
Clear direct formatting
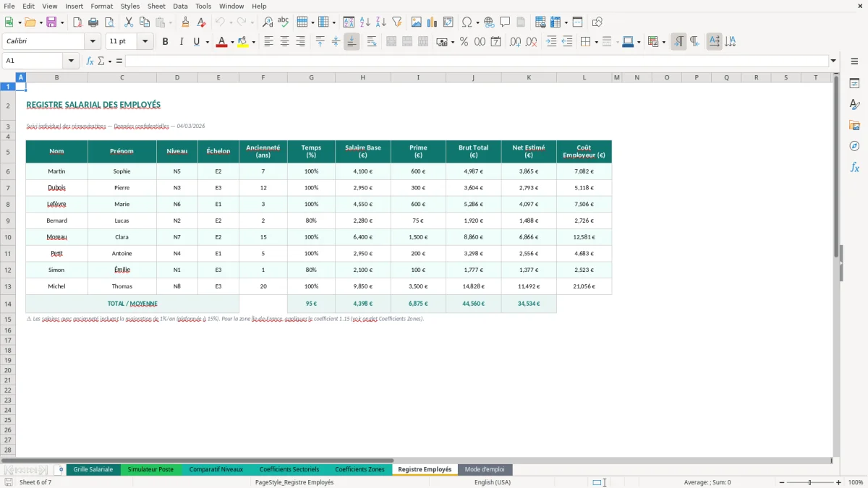coord(200,22)
